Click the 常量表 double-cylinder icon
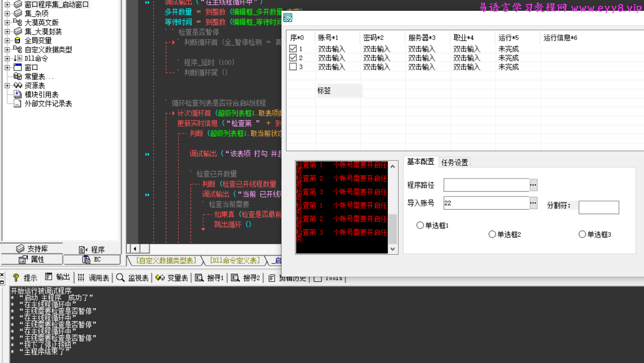The height and width of the screenshot is (363, 644). 18,76
